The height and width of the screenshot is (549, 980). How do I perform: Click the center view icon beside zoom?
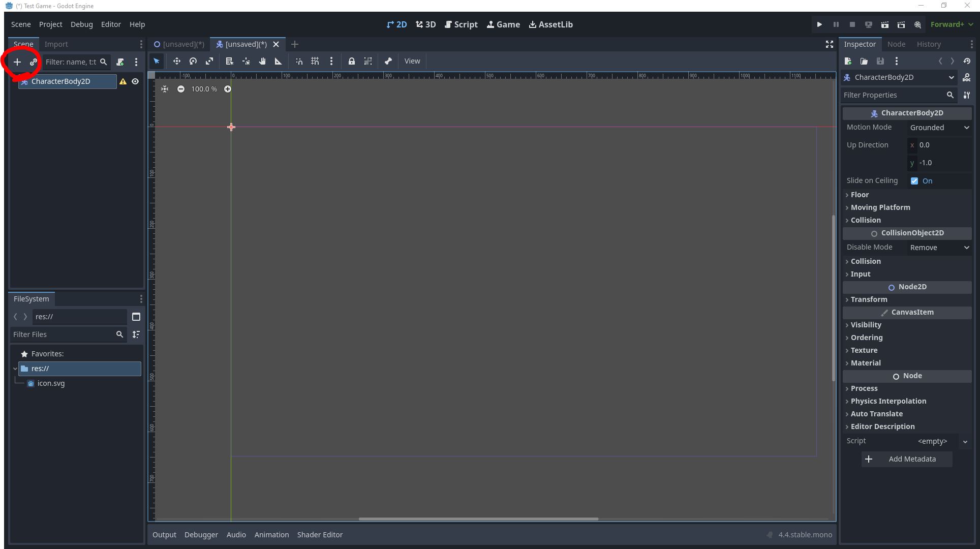pyautogui.click(x=165, y=89)
